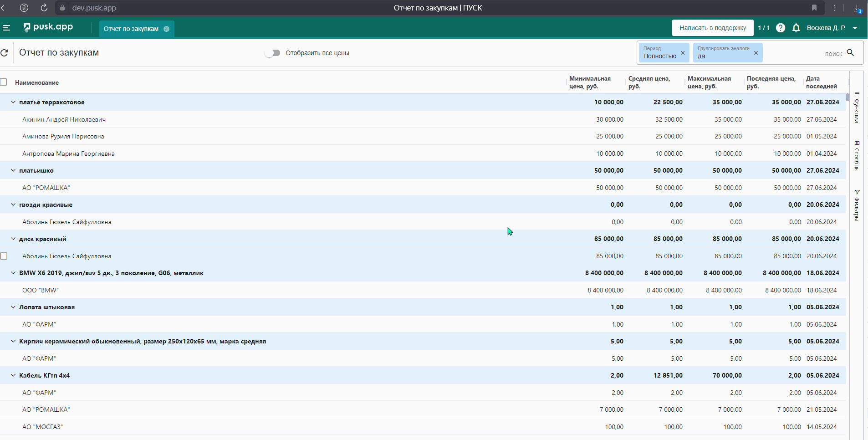The height and width of the screenshot is (440, 868).
Task: Open the browser three-dots menu
Action: click(834, 8)
